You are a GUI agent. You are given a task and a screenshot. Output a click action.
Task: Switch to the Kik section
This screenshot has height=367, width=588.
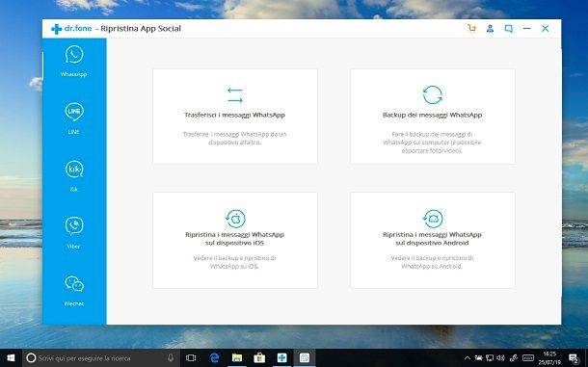[x=74, y=176]
